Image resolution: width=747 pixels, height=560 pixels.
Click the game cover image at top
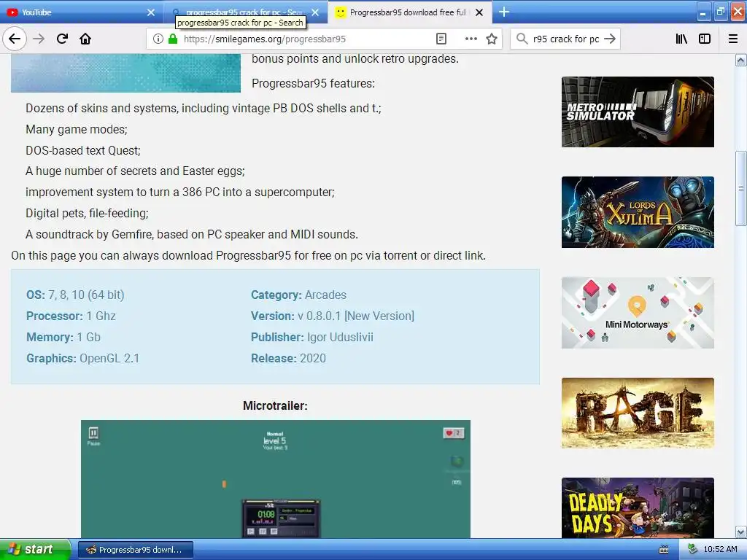[x=125, y=73]
